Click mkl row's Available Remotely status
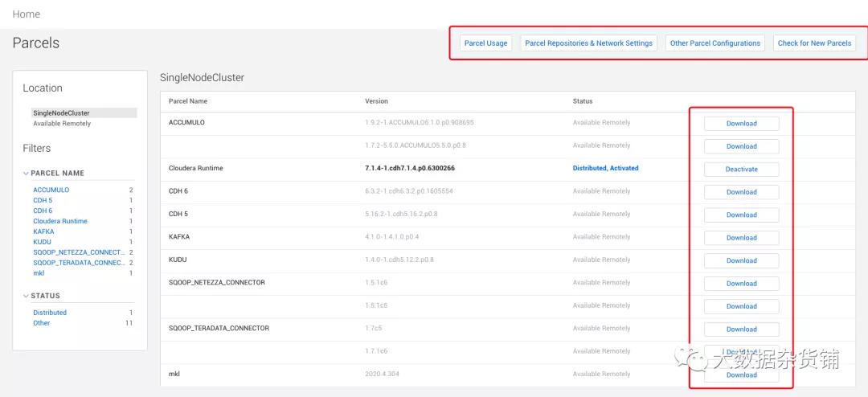The image size is (868, 397). click(x=601, y=374)
